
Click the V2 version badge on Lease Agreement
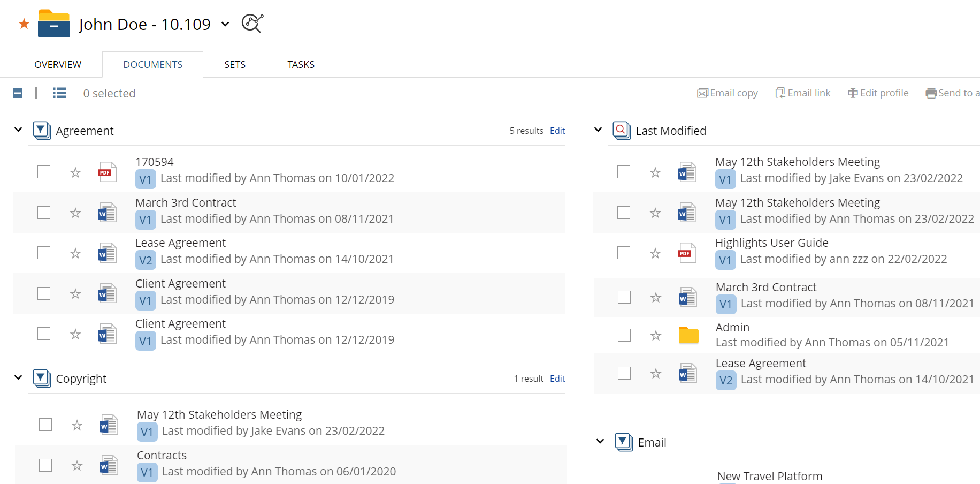(x=145, y=260)
